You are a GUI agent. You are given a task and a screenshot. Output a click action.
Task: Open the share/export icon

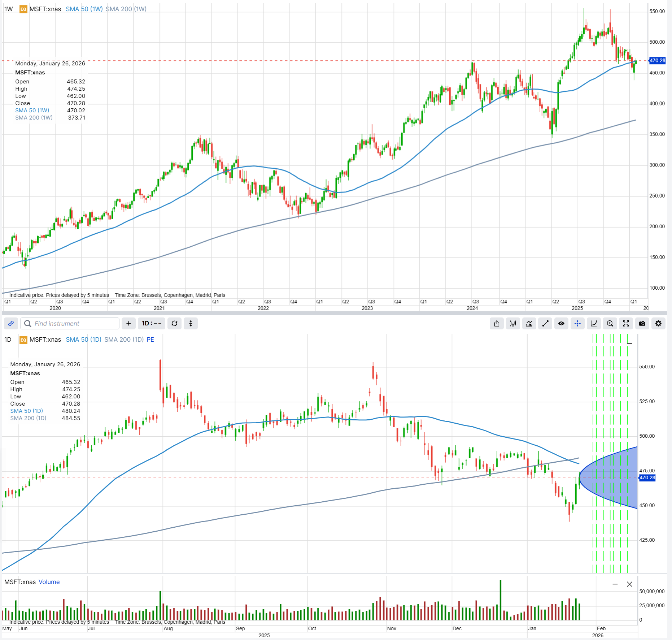497,324
